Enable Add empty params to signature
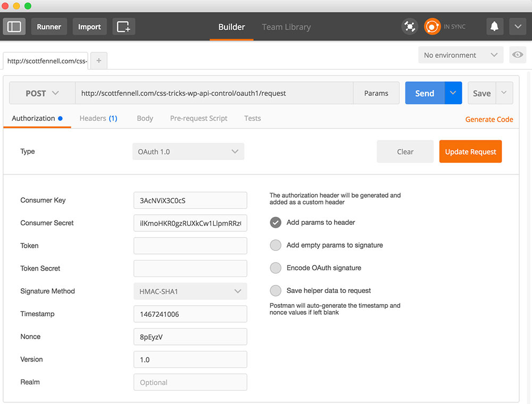 (x=276, y=245)
